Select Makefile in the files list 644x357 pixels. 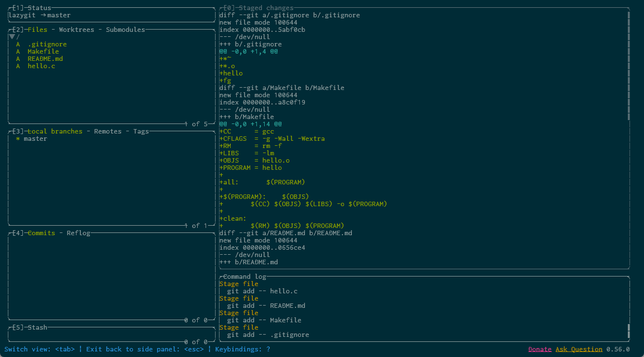coord(43,51)
